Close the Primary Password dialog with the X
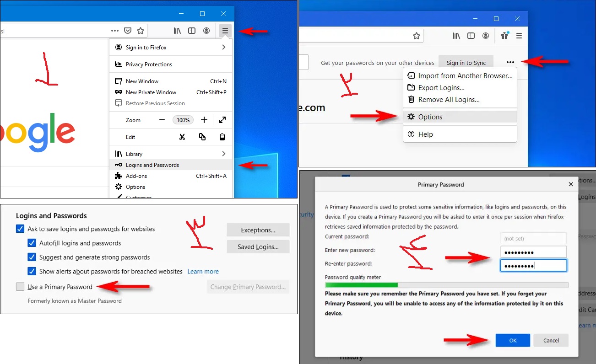The height and width of the screenshot is (364, 596). (x=571, y=184)
